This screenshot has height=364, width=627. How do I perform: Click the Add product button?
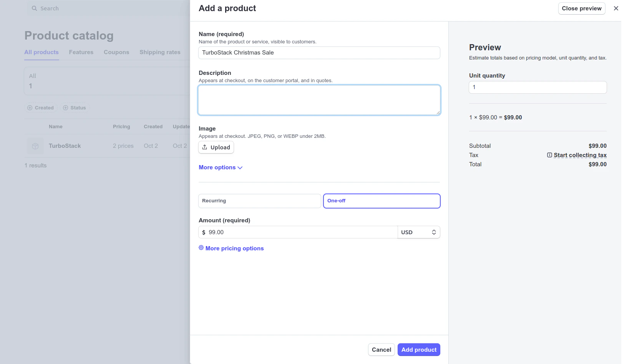[x=419, y=350]
